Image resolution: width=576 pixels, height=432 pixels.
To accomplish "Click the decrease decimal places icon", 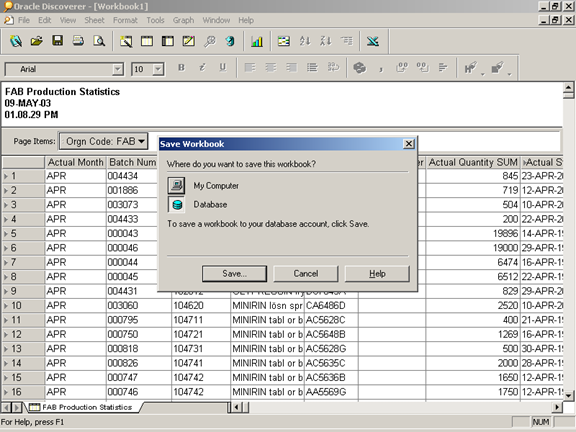I will click(x=423, y=68).
